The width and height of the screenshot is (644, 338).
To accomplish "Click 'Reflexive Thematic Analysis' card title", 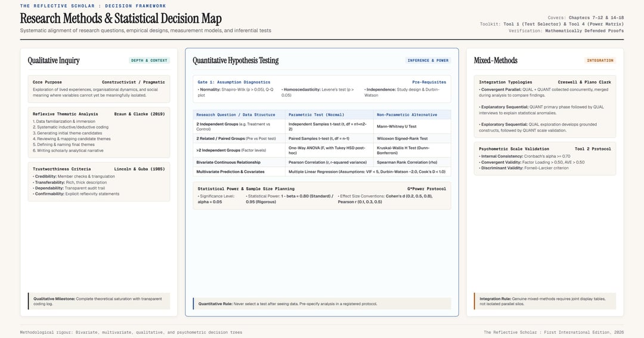I will pos(66,114).
